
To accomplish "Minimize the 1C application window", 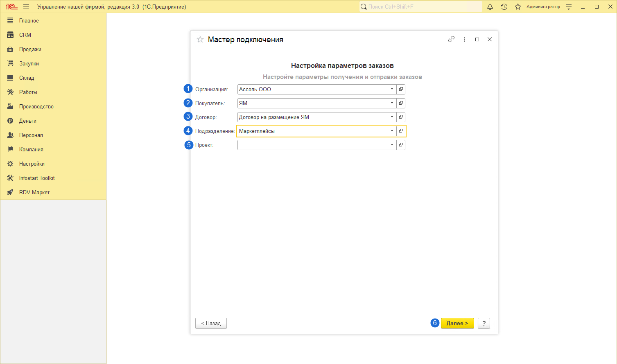I will (583, 7).
